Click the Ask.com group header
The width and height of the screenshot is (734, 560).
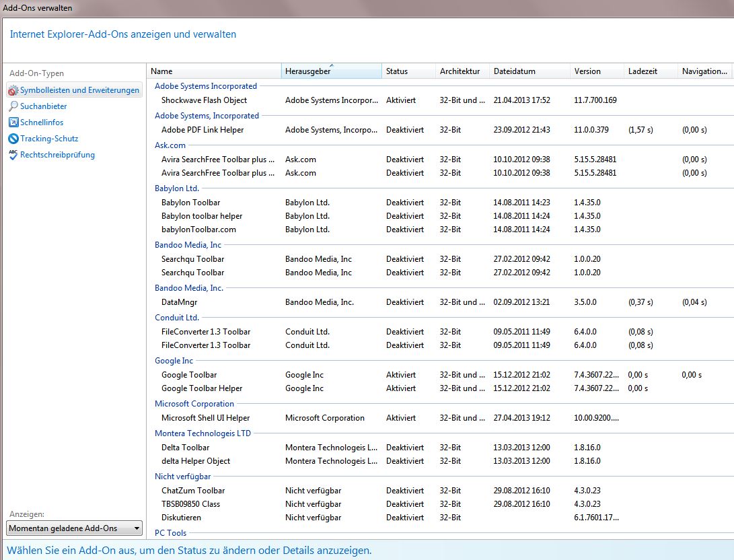tap(170, 145)
